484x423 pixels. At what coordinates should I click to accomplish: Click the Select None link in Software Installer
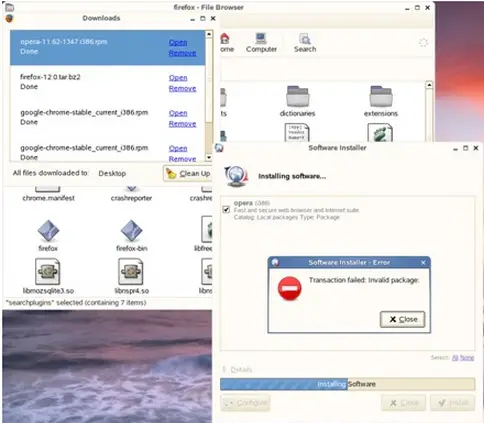[x=467, y=358]
